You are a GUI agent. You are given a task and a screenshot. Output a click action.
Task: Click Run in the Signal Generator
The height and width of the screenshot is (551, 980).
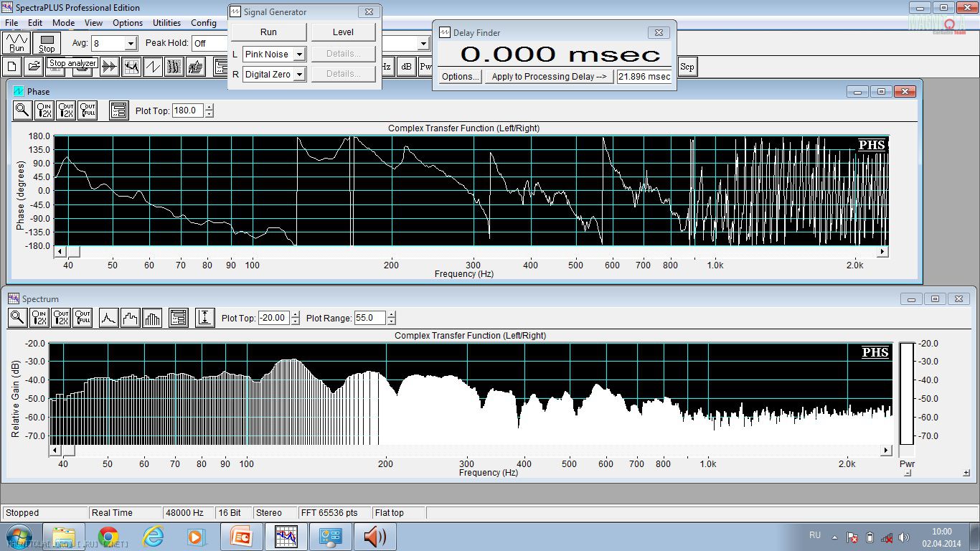268,32
